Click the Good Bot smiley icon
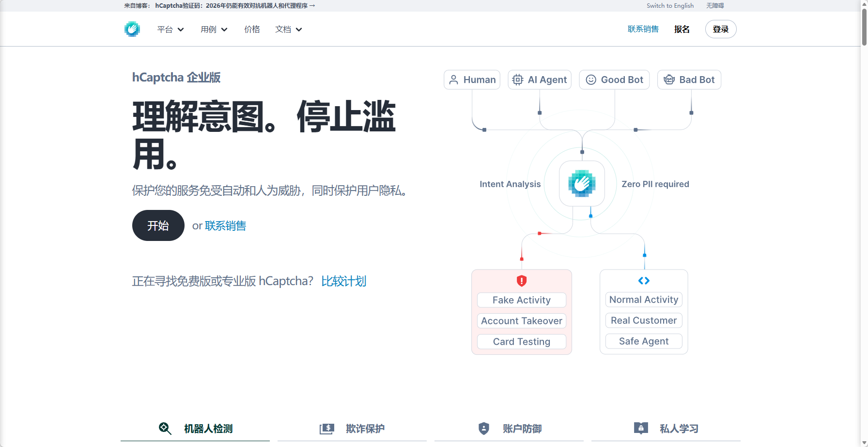Image resolution: width=868 pixels, height=447 pixels. click(x=591, y=80)
